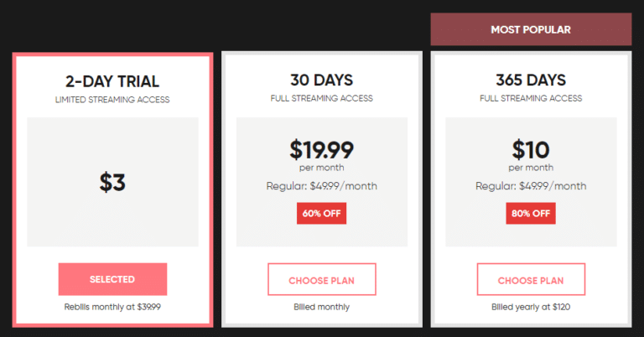Image resolution: width=644 pixels, height=337 pixels.
Task: Select the 365 DAYS plan heading
Action: click(x=531, y=81)
